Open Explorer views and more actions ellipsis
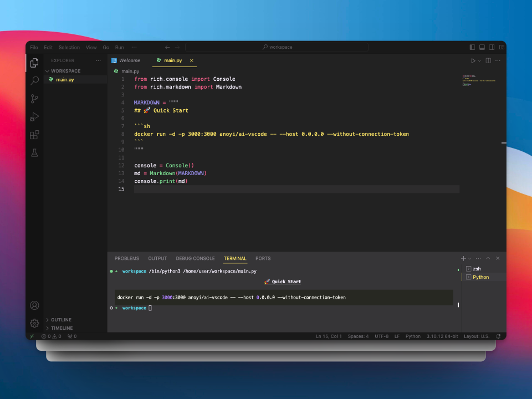 tap(98, 60)
